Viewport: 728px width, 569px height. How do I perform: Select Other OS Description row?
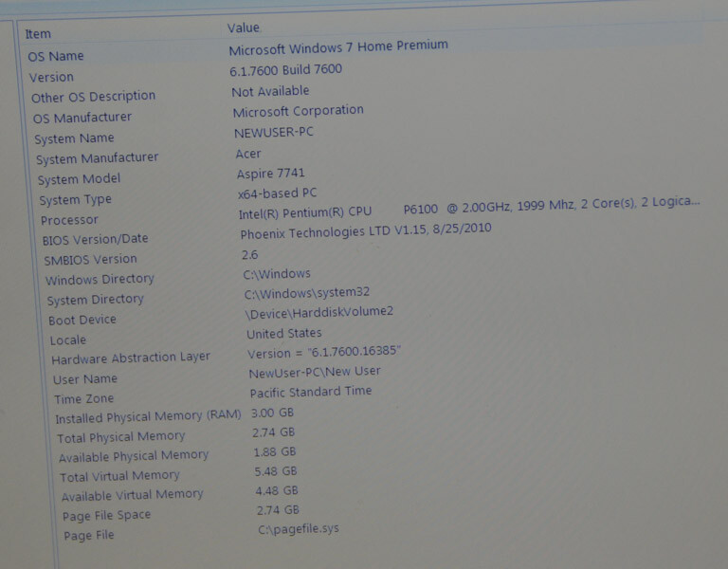pos(93,97)
